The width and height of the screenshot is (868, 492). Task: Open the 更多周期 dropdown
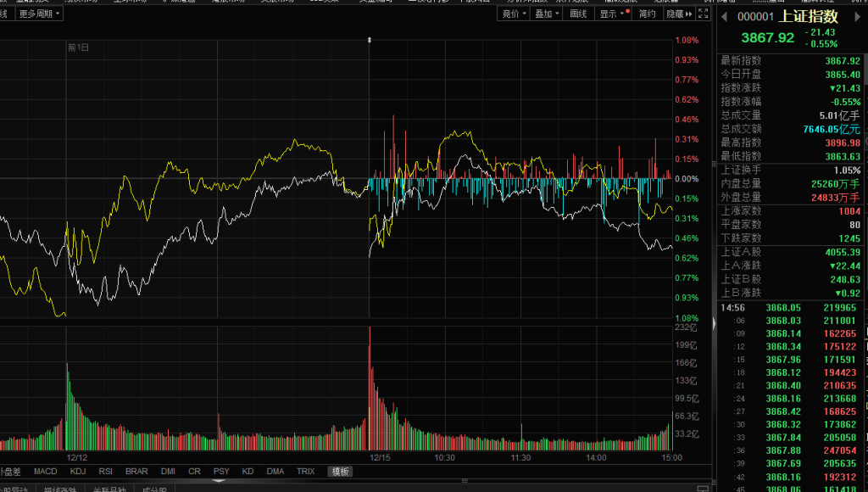pyautogui.click(x=38, y=14)
